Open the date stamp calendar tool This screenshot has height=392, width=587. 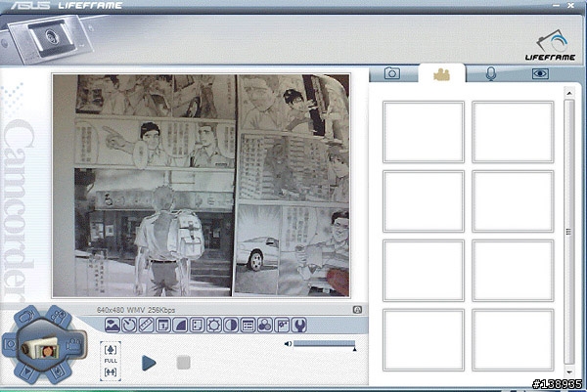[x=163, y=326]
